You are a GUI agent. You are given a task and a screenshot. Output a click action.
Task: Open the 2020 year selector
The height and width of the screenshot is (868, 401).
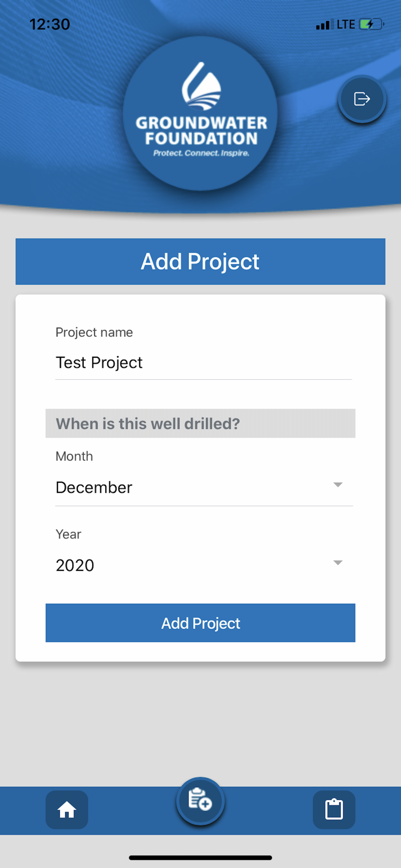(x=204, y=565)
